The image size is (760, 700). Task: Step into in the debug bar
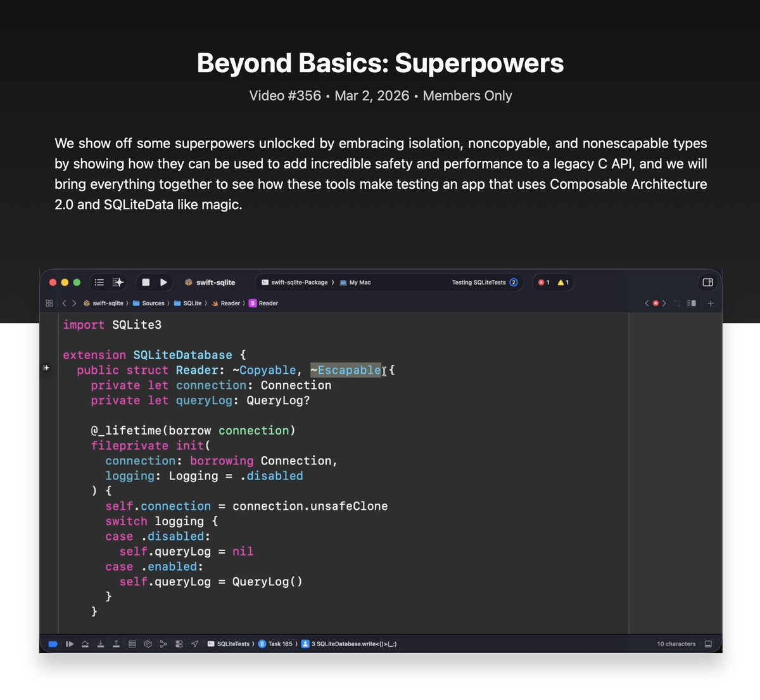pos(101,644)
